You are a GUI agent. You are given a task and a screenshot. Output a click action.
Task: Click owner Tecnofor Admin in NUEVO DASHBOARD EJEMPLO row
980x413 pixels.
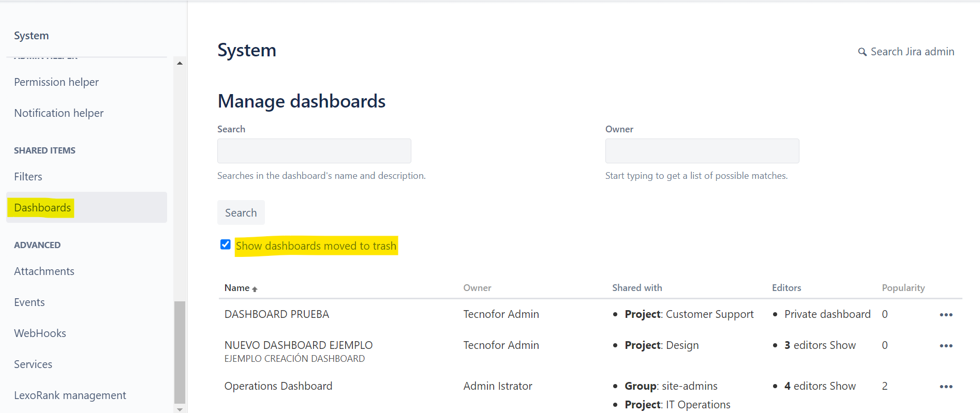[x=501, y=345]
